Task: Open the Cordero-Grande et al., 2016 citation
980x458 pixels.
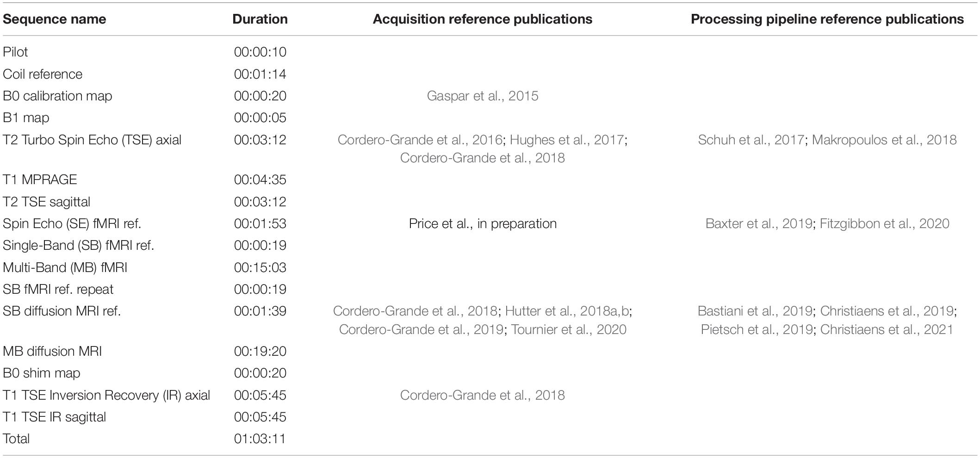Action: (x=420, y=140)
